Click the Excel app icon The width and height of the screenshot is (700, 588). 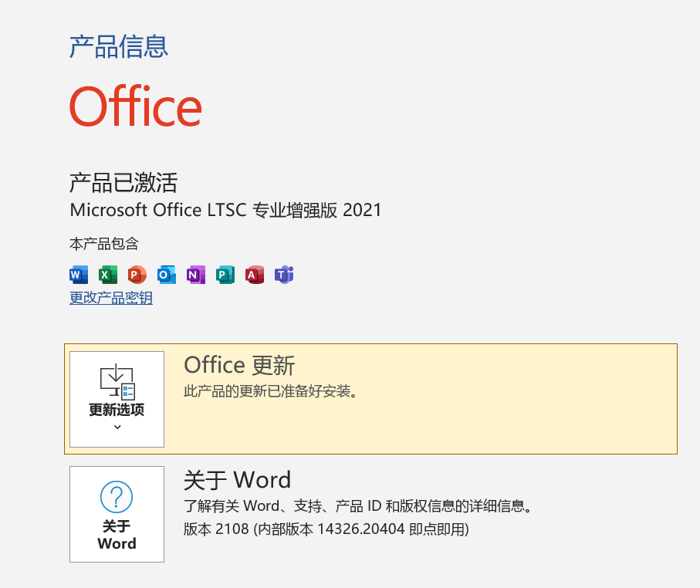click(108, 275)
